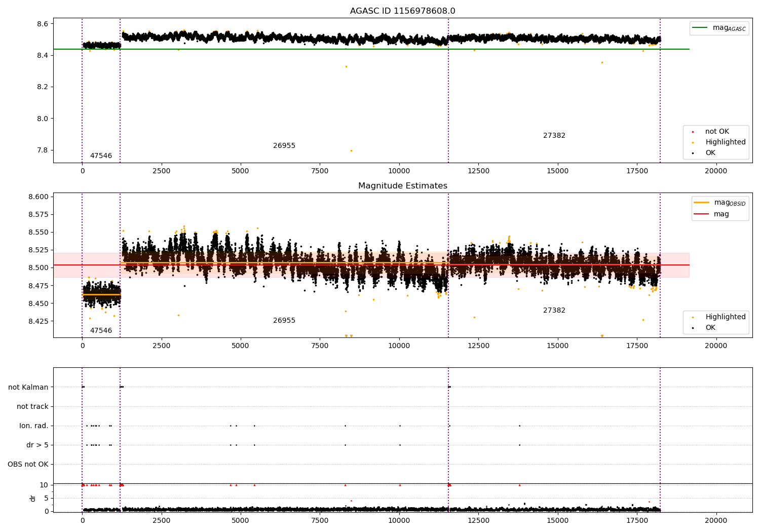Click the 5000 x-tick label under the bottom panel

click(x=240, y=521)
